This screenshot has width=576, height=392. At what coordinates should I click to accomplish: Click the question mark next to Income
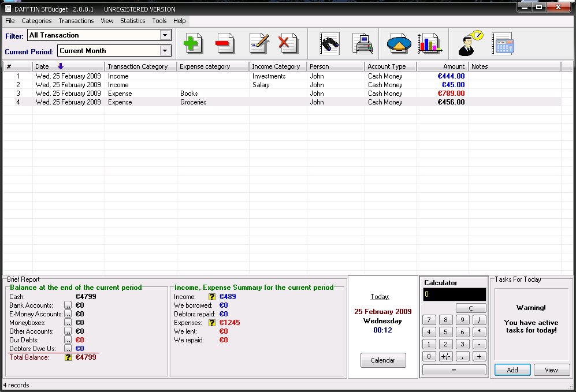click(x=212, y=297)
